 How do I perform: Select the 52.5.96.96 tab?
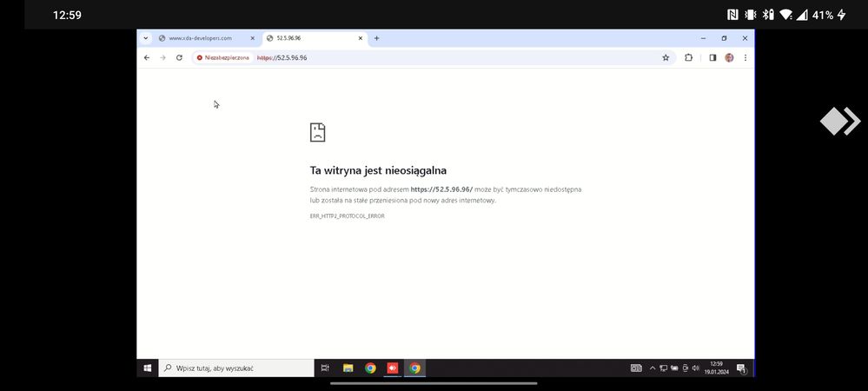coord(308,38)
